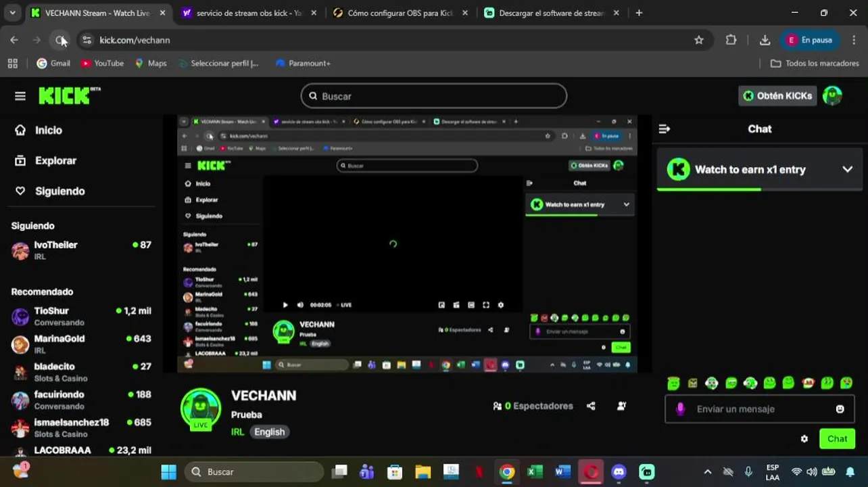This screenshot has height=487, width=868.
Task: Share the VECHANN stream
Action: (x=591, y=406)
